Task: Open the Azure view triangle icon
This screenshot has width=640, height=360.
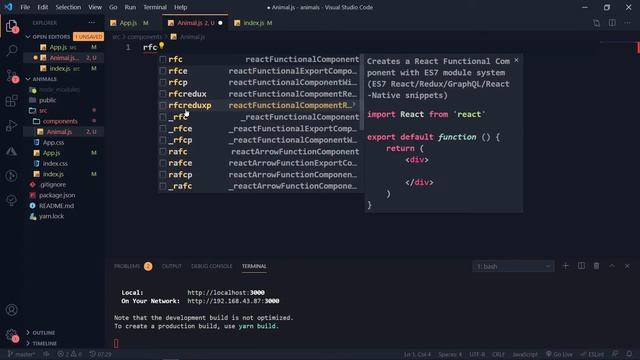Action: pos(12,151)
